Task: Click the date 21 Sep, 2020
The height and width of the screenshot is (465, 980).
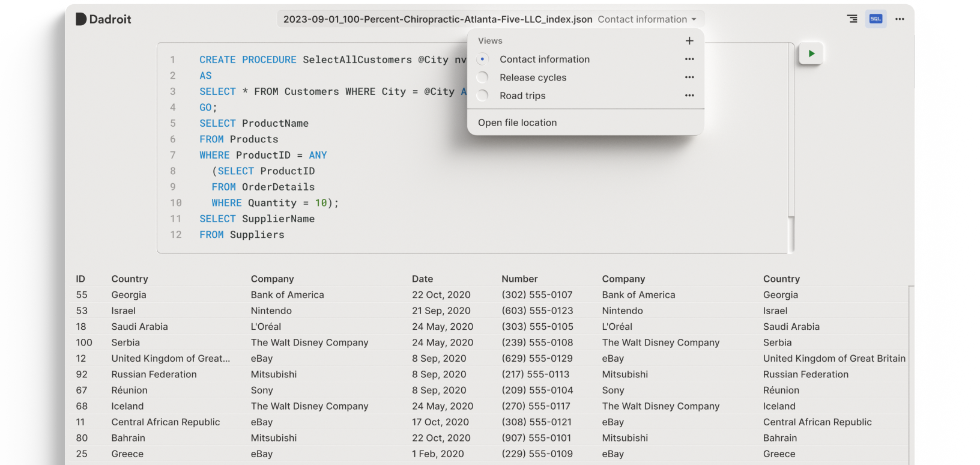Action: [441, 311]
